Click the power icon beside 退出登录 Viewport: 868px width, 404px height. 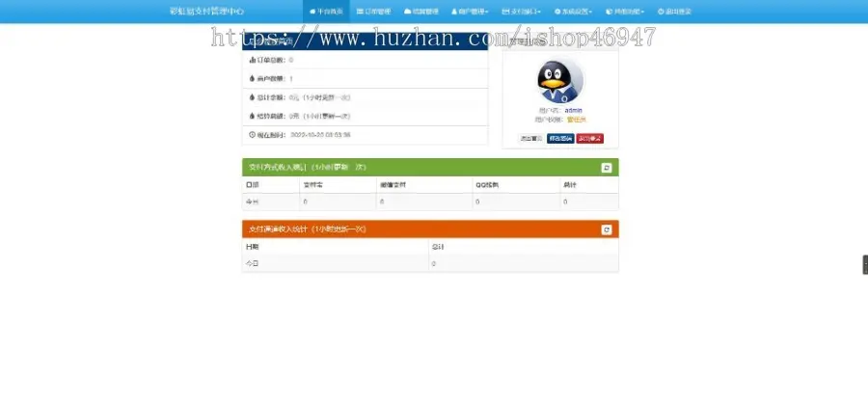pos(661,12)
